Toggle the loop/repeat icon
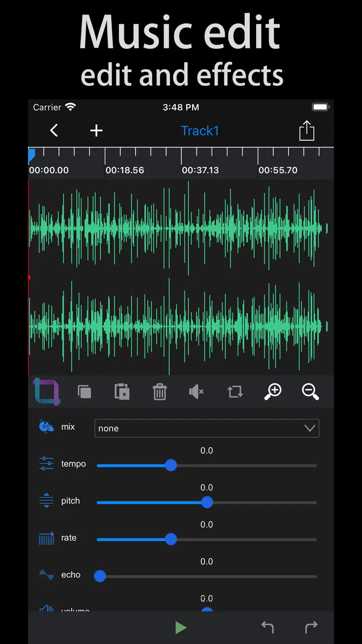362x644 pixels. tap(235, 392)
